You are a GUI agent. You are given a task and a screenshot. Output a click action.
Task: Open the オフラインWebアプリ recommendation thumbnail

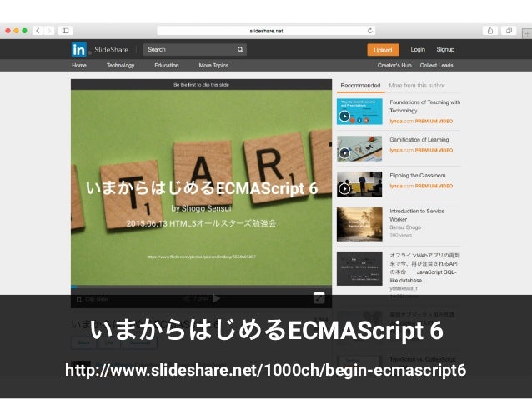click(x=359, y=268)
